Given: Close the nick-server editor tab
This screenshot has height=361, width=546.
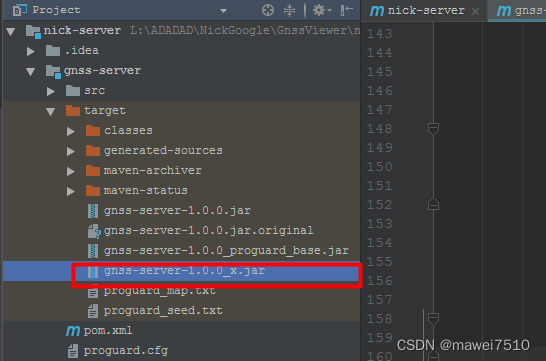Looking at the screenshot, I should coord(475,11).
